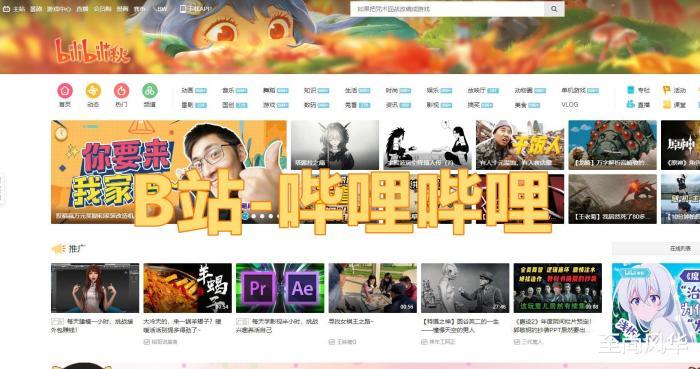
Task: Select the 国创 category
Action: (228, 105)
